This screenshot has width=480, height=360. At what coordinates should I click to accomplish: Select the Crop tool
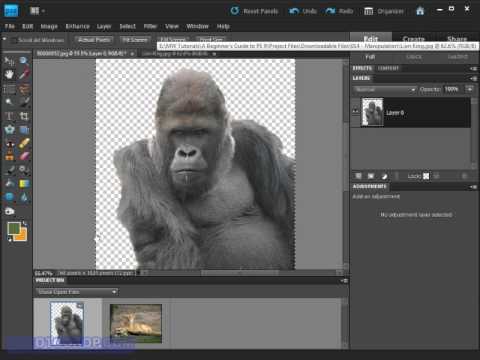24,116
